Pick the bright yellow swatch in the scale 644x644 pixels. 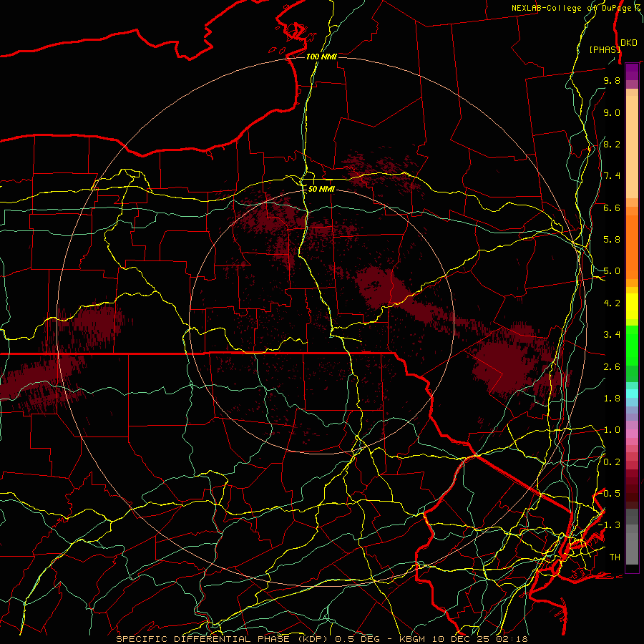point(632,306)
